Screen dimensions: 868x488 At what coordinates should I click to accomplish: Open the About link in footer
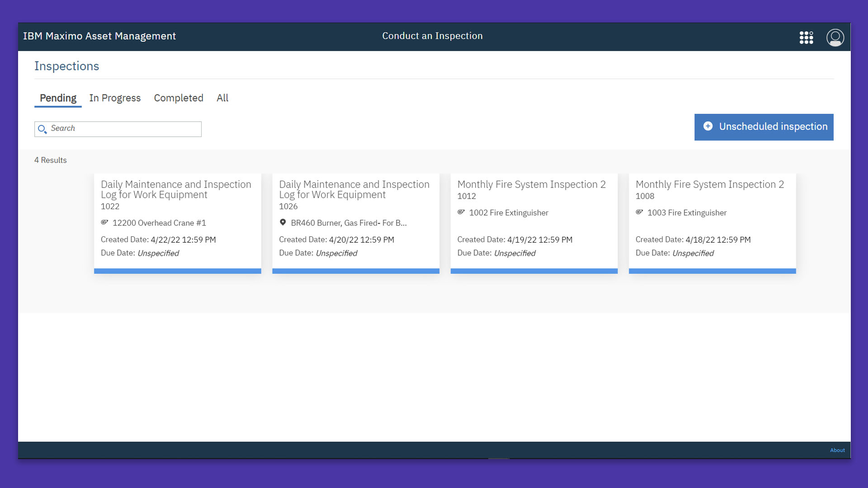pos(837,450)
